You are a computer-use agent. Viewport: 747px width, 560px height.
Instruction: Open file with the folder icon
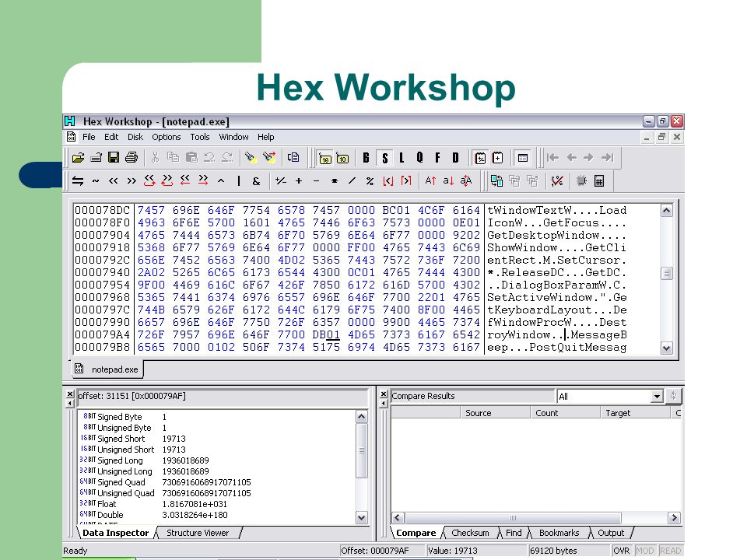click(x=78, y=158)
